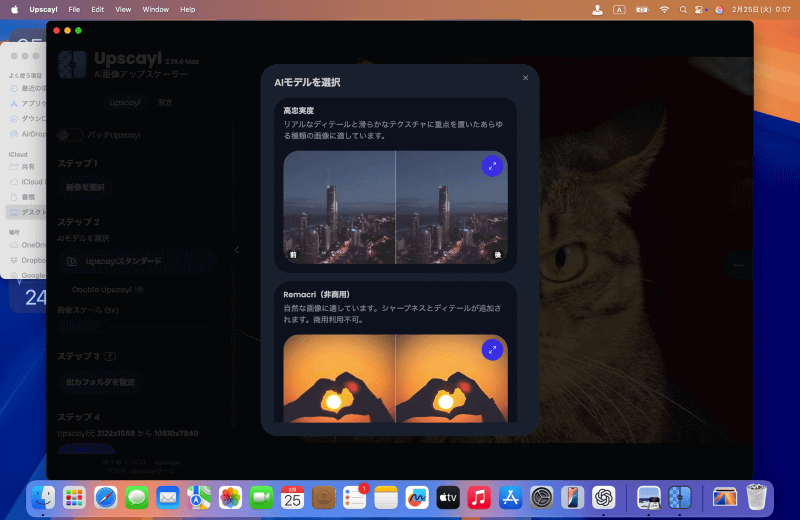Open the Trash in the Dock
This screenshot has height=520, width=800.
(756, 497)
